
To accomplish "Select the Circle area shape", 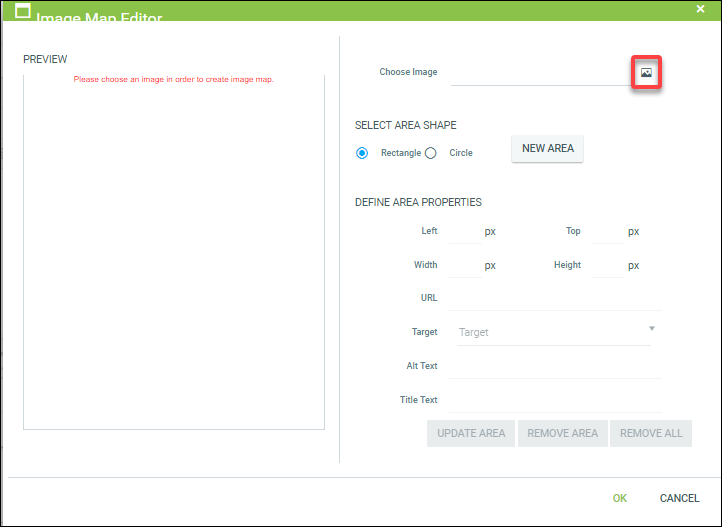I will (x=431, y=153).
